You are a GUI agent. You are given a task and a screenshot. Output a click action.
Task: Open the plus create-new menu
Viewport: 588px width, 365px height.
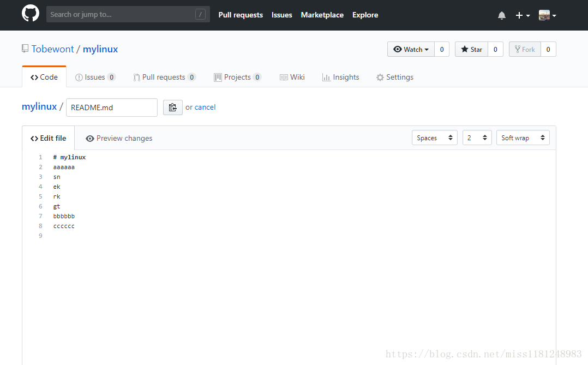(x=523, y=15)
